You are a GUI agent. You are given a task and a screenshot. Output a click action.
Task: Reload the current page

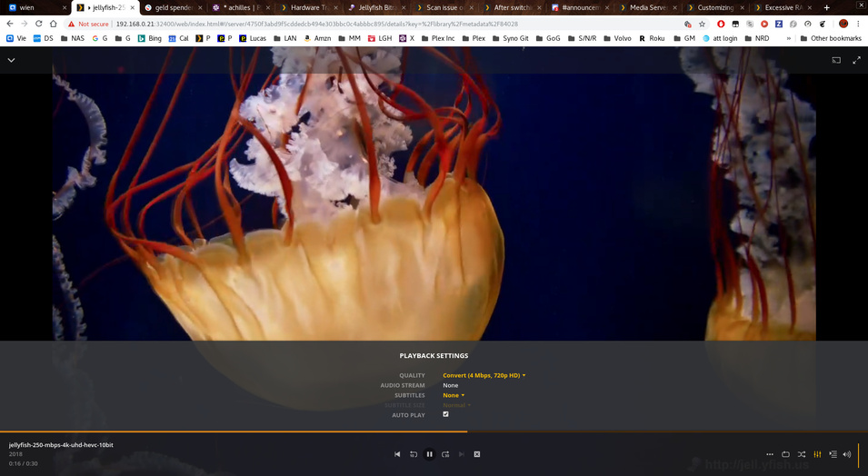(x=39, y=24)
